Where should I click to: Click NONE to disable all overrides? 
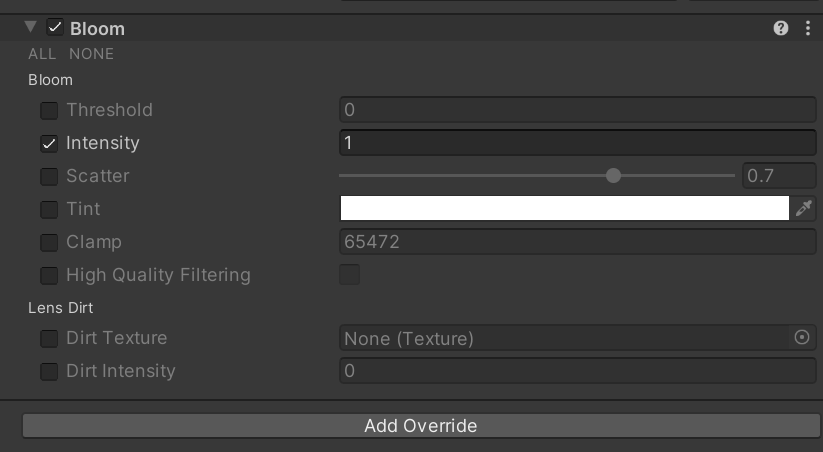click(91, 54)
